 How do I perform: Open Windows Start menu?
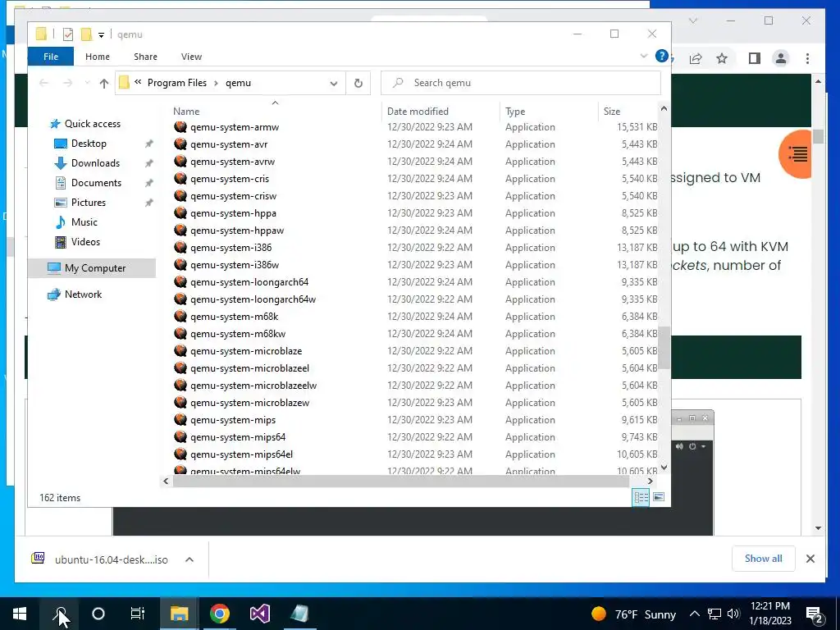point(20,614)
